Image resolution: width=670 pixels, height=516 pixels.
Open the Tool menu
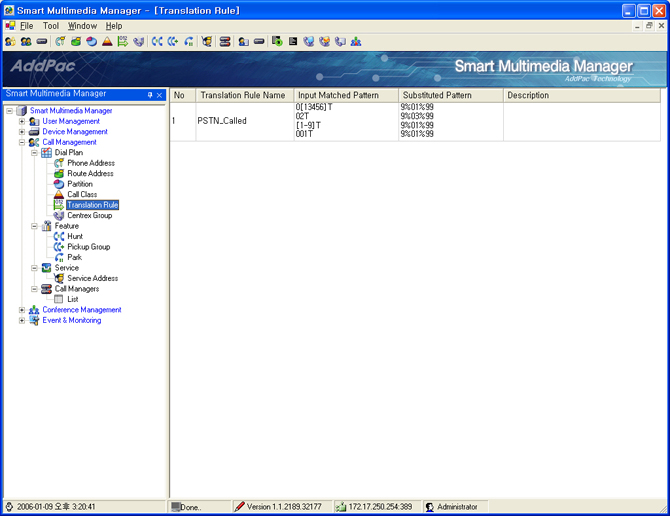point(50,26)
